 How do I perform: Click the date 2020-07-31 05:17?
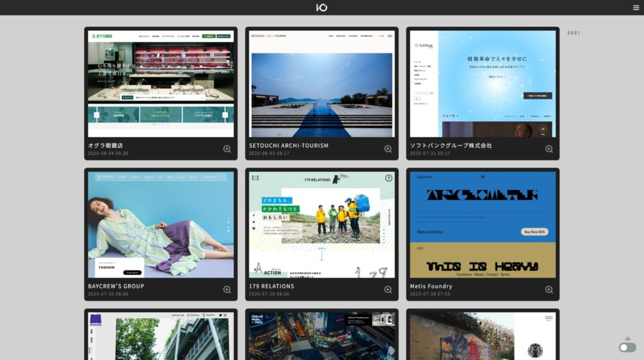click(430, 154)
